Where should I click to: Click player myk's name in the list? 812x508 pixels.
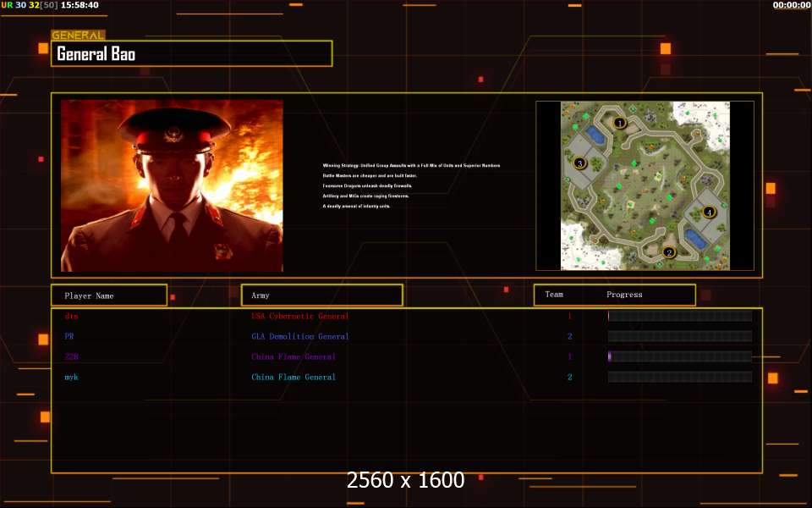pos(71,378)
